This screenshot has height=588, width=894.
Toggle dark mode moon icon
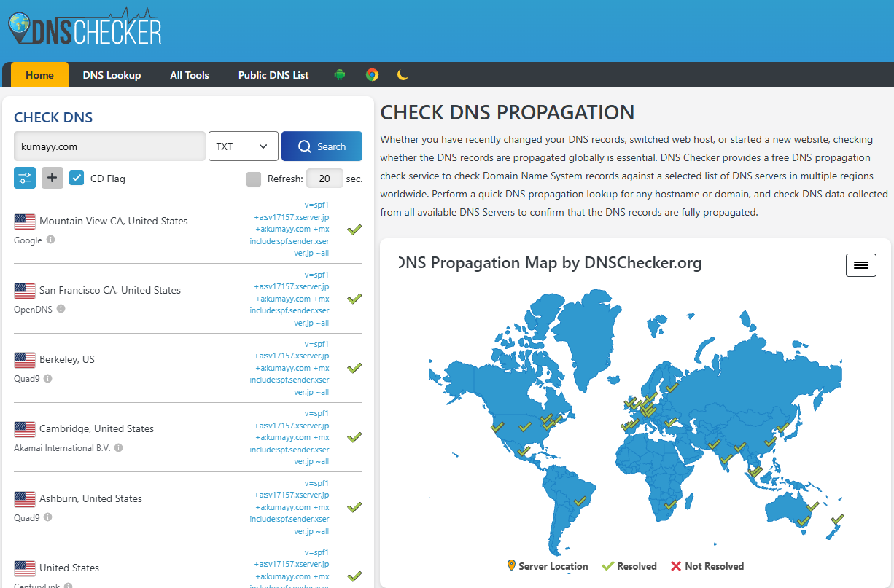point(403,74)
